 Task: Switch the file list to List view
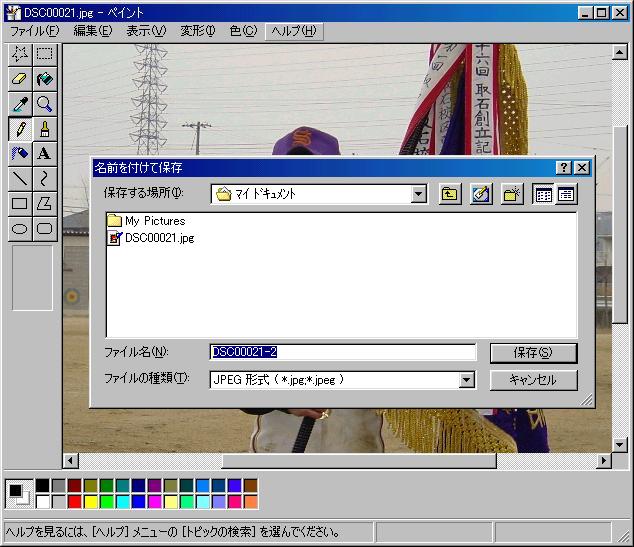click(x=544, y=194)
